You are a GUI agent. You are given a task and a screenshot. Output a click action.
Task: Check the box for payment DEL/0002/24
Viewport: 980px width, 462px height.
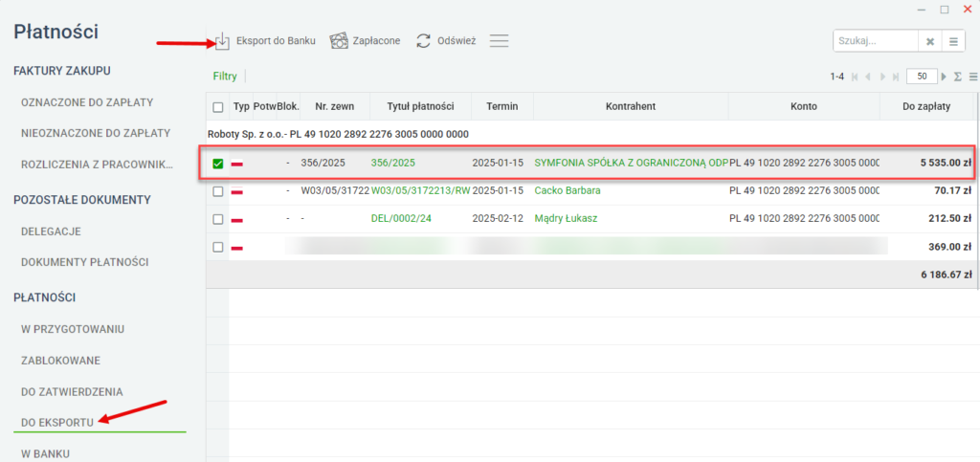tap(218, 219)
